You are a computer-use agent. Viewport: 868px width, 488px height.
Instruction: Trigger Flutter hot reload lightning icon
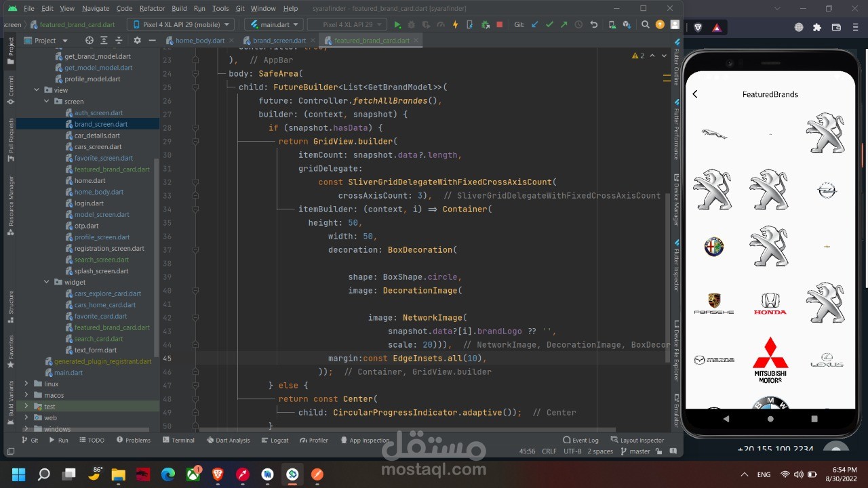point(455,24)
